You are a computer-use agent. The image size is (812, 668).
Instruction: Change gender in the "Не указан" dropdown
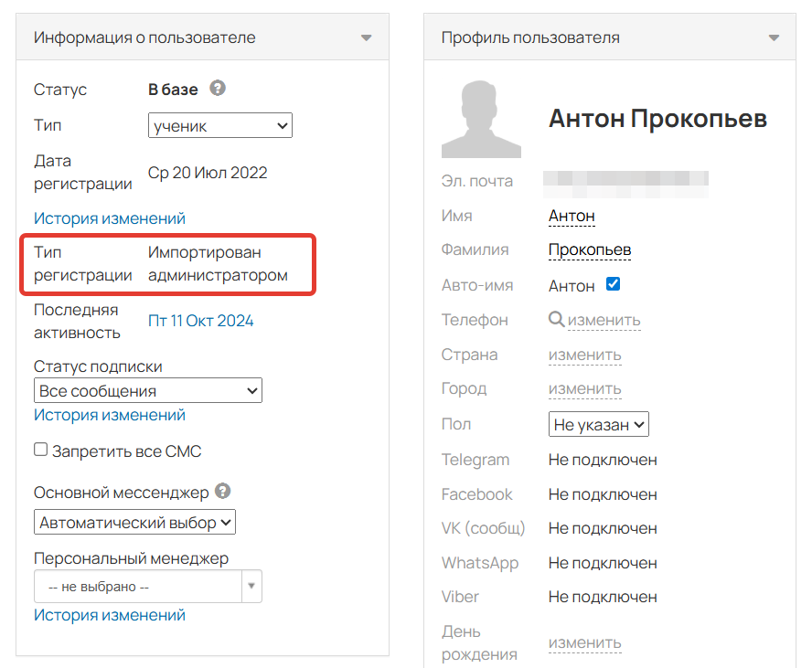point(598,423)
